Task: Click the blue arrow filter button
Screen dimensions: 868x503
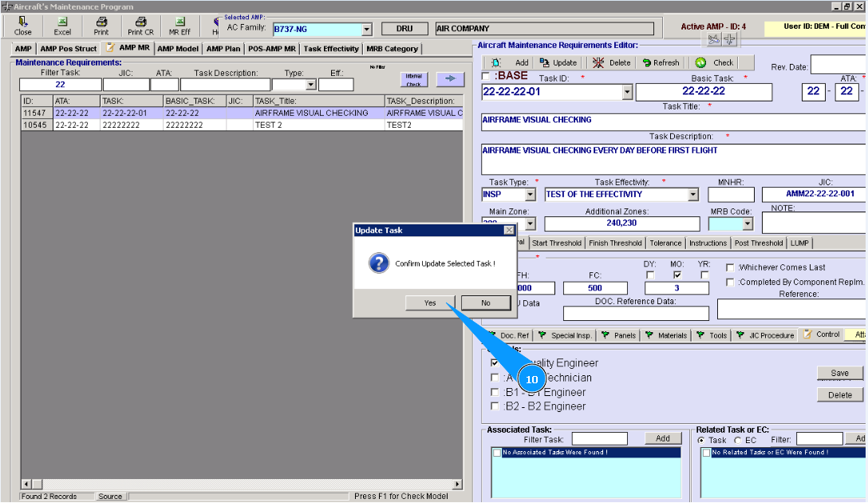Action: tap(450, 79)
